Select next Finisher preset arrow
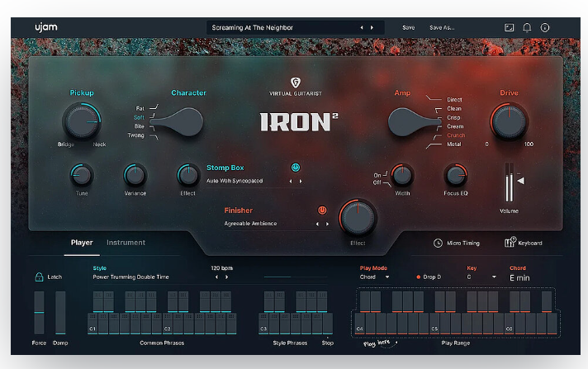 click(327, 224)
